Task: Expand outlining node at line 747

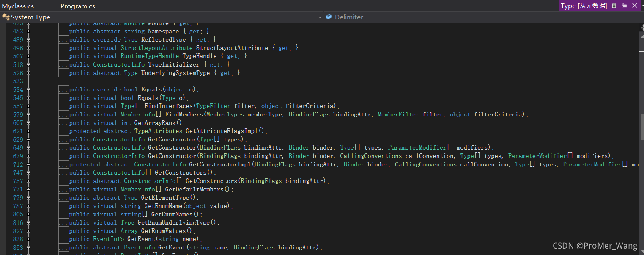Action: [x=28, y=172]
